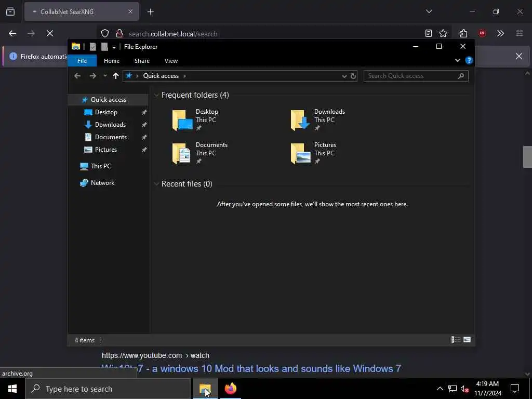Click the Firefox page scrollbar thumb
This screenshot has height=399, width=532.
[x=527, y=157]
